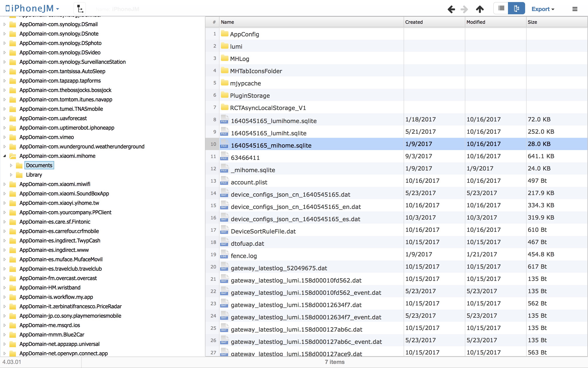This screenshot has height=368, width=588.
Task: Click the tree structure icon near device name
Action: 80,9
